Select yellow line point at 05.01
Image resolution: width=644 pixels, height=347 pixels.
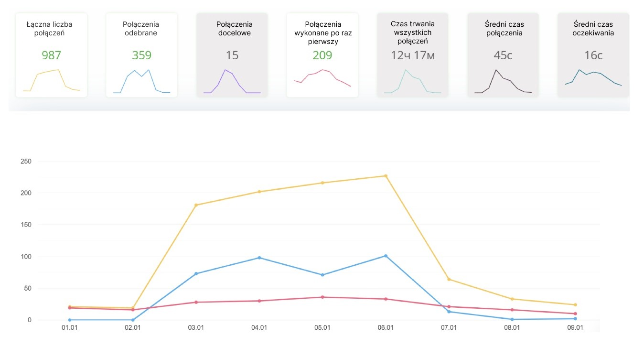[x=322, y=183]
